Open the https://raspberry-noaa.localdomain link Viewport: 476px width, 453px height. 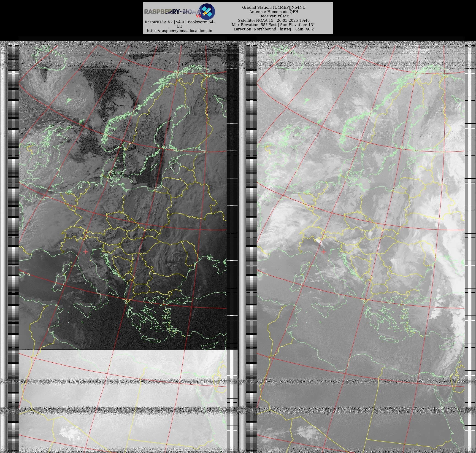179,31
